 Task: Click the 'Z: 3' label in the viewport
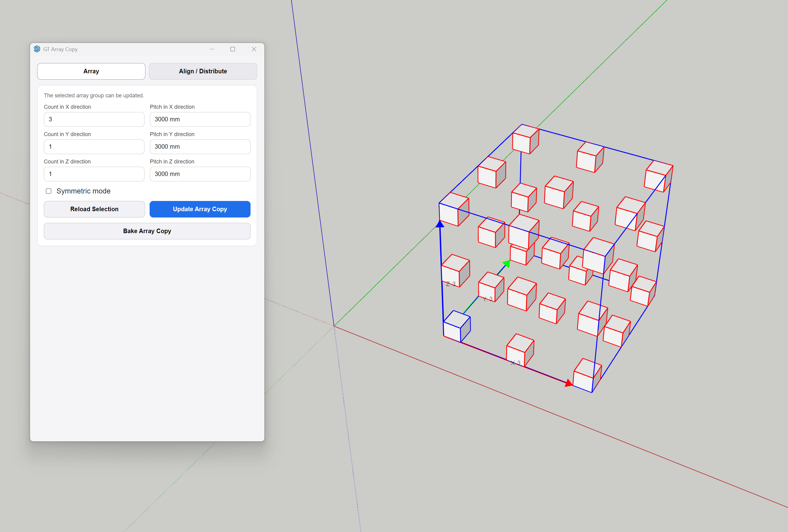451,284
